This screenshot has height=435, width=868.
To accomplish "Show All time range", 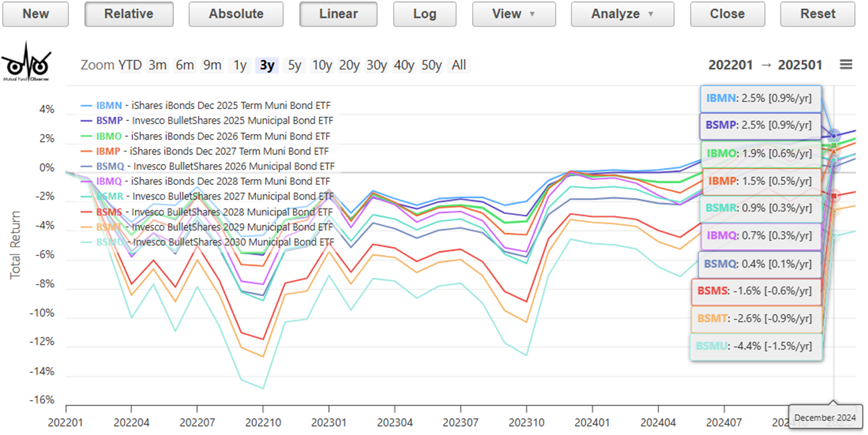I will [x=459, y=65].
